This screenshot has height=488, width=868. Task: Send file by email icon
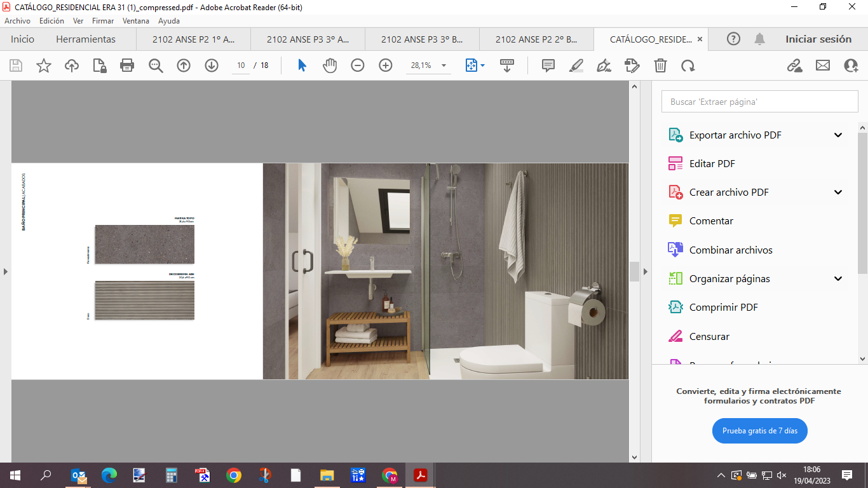tap(823, 65)
